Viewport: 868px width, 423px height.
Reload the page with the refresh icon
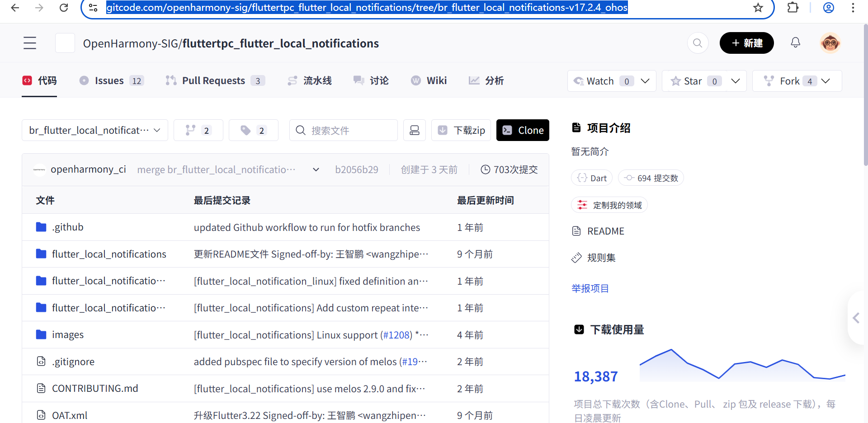pos(64,8)
